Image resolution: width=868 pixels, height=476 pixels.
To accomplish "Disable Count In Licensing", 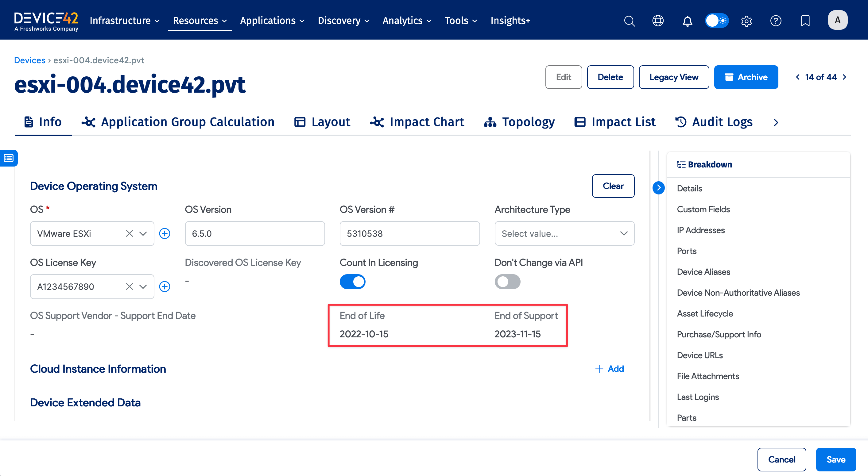I will tap(352, 282).
